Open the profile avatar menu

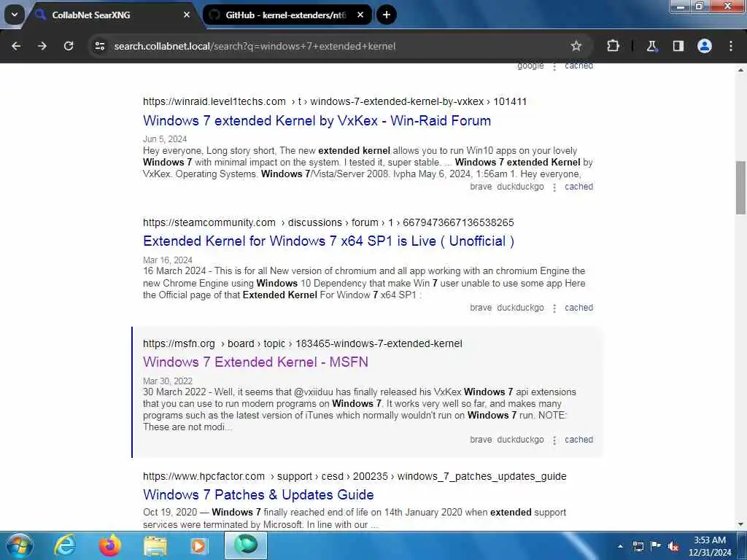(x=705, y=46)
